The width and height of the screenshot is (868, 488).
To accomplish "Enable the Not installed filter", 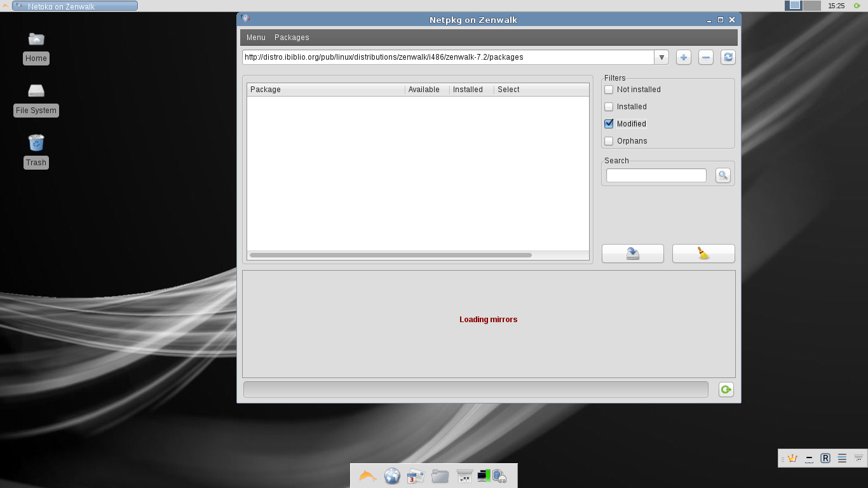I will [x=609, y=90].
